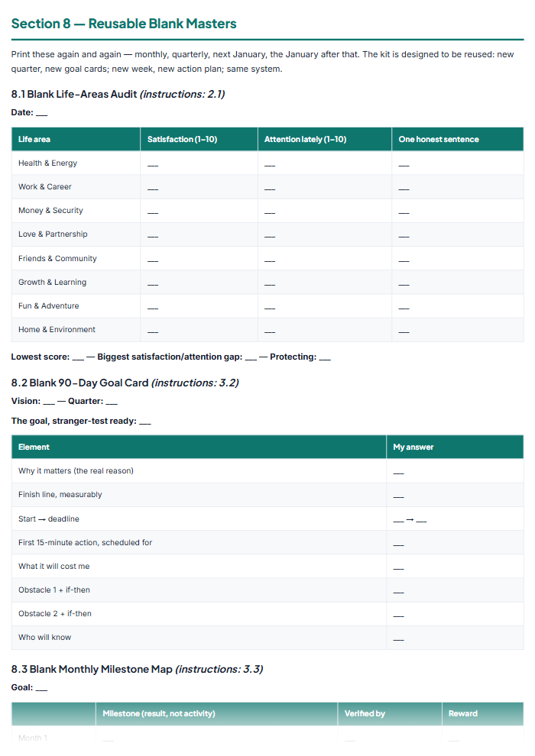Click answer blank for Finish line, measurably
This screenshot has height=756, width=535.
click(398, 496)
